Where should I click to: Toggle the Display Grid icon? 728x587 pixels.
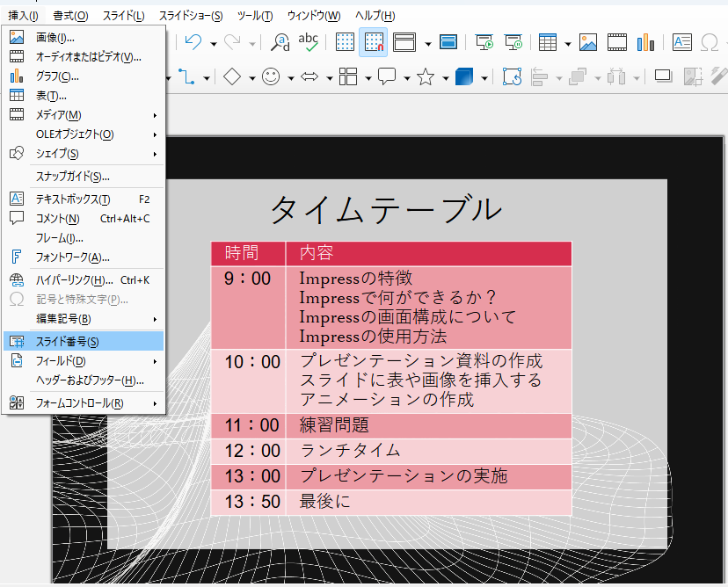pyautogui.click(x=345, y=42)
